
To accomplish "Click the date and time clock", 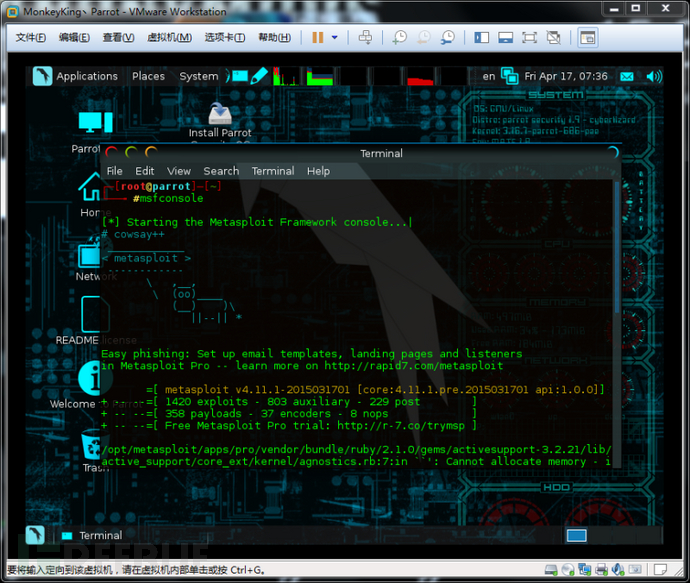I will coord(566,76).
